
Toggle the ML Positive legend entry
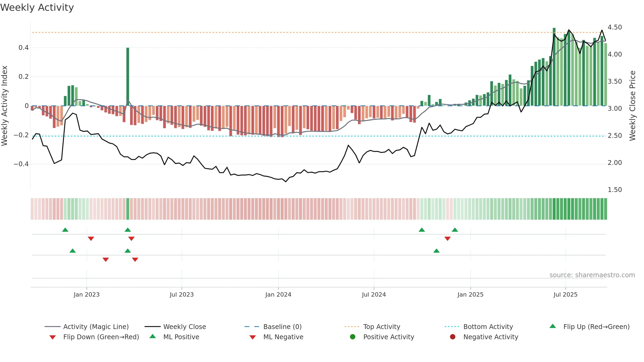[x=174, y=337]
